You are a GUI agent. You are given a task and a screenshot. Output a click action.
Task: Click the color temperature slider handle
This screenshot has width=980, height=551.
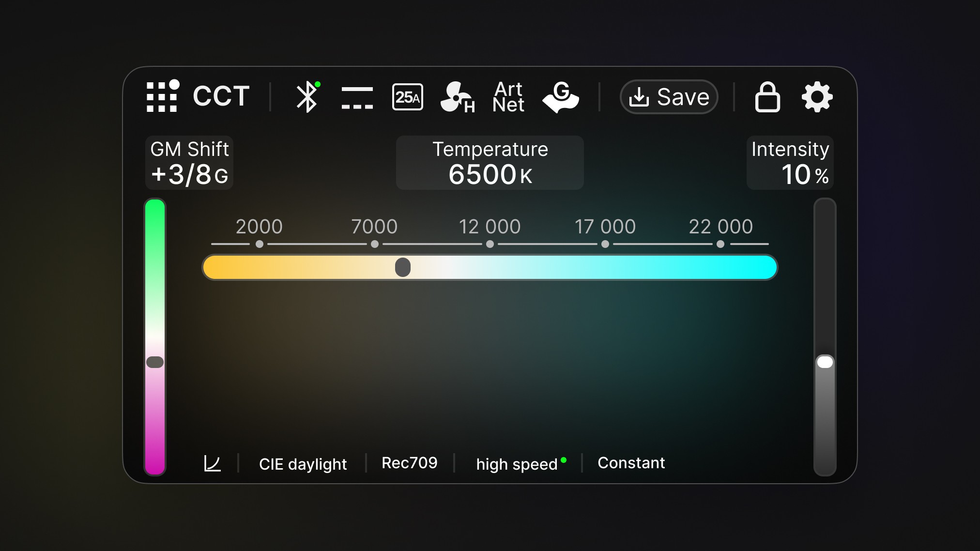[402, 267]
